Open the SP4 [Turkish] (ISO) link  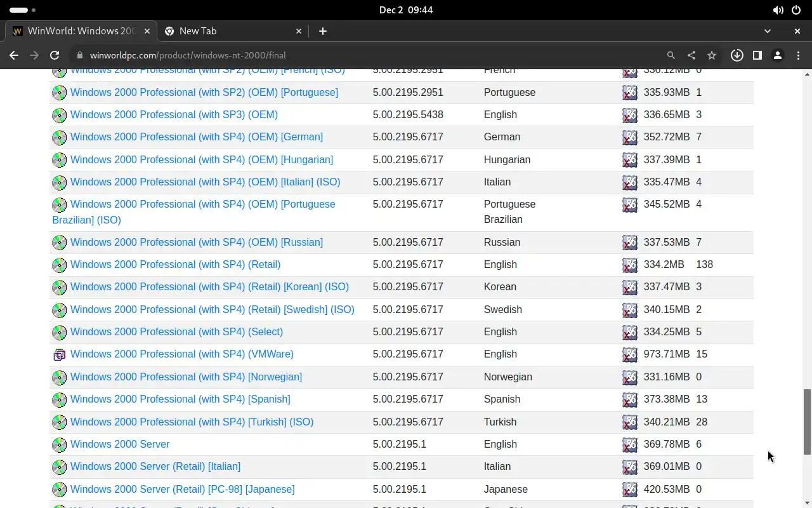(192, 422)
